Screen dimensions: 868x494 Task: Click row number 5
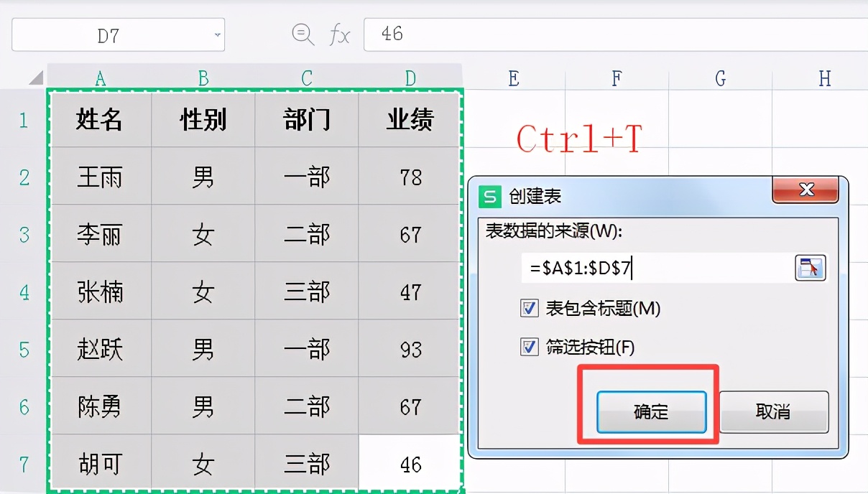23,350
